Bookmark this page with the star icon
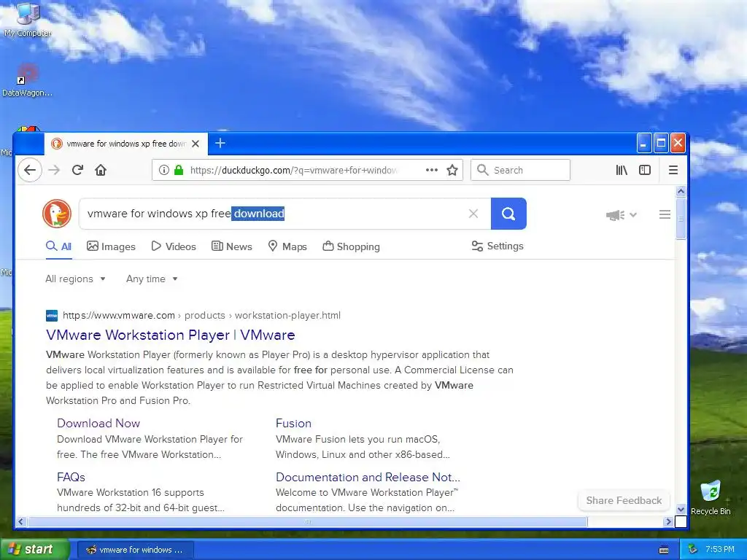747x560 pixels. click(x=452, y=170)
